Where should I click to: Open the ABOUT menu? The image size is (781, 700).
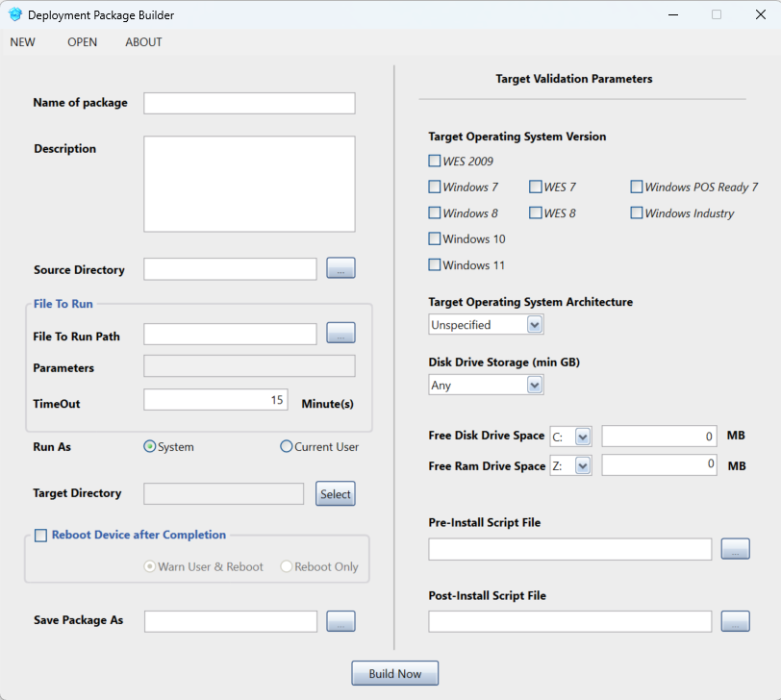pos(143,42)
